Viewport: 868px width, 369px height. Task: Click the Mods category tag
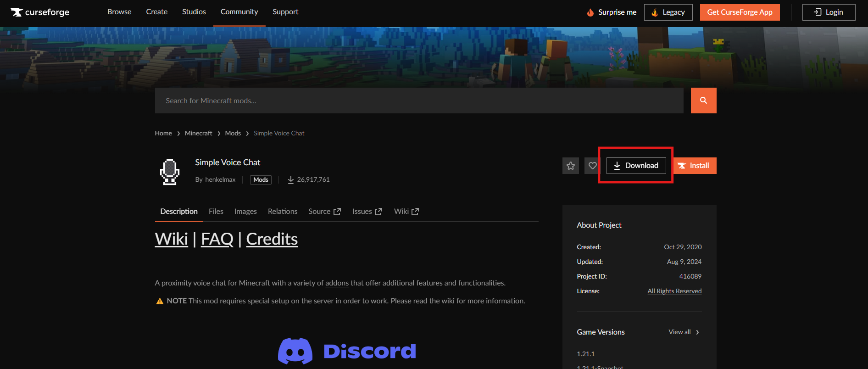click(x=261, y=179)
